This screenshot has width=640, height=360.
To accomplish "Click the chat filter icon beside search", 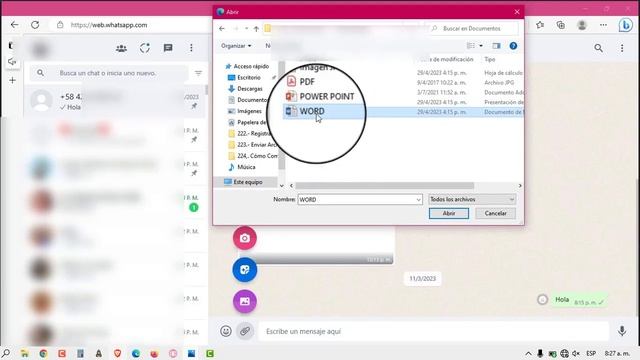I will point(198,73).
